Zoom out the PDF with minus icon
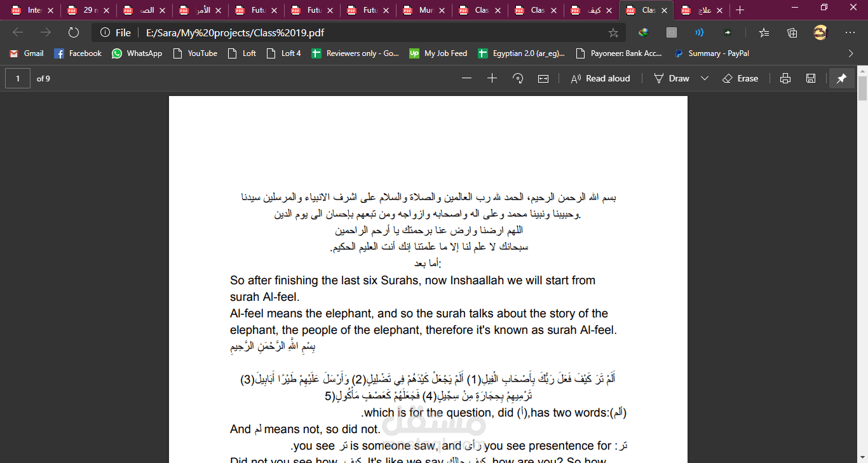868x463 pixels. click(x=466, y=78)
